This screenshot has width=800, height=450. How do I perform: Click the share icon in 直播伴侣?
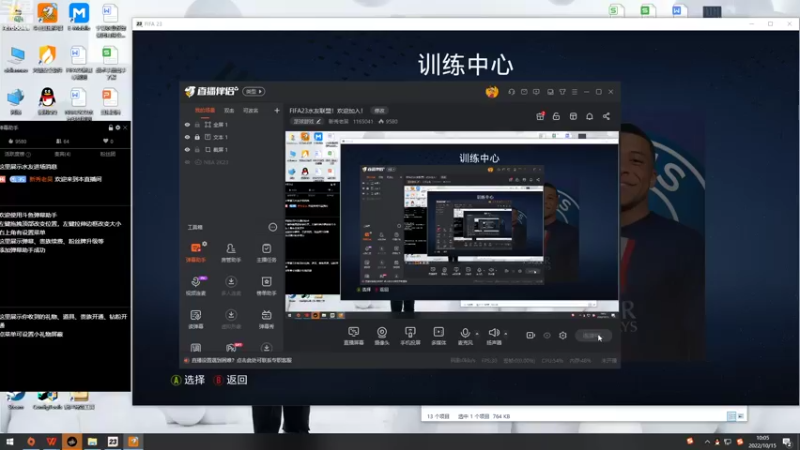click(x=606, y=116)
